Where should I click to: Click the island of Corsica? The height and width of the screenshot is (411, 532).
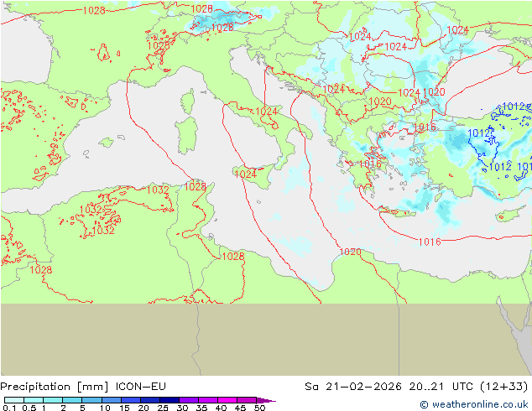187,101
